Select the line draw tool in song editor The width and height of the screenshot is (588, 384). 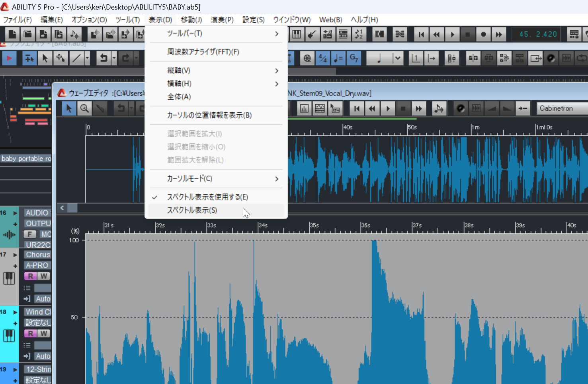(76, 58)
